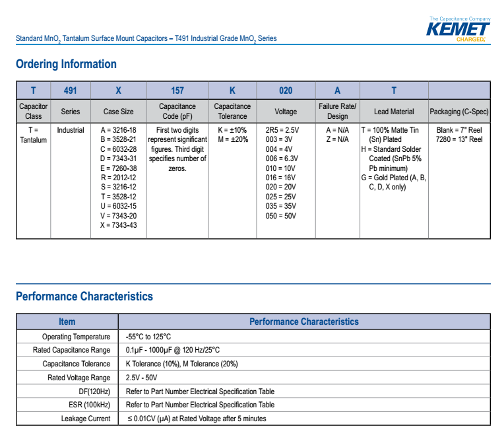Image resolution: width=504 pixels, height=443 pixels.
Task: Click the Performance Characteristics section heading
Action: click(84, 296)
